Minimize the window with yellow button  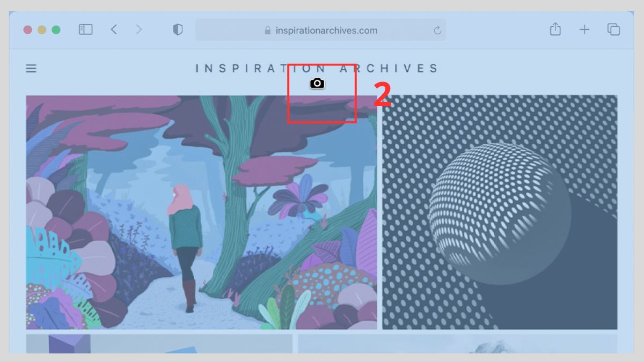point(42,29)
